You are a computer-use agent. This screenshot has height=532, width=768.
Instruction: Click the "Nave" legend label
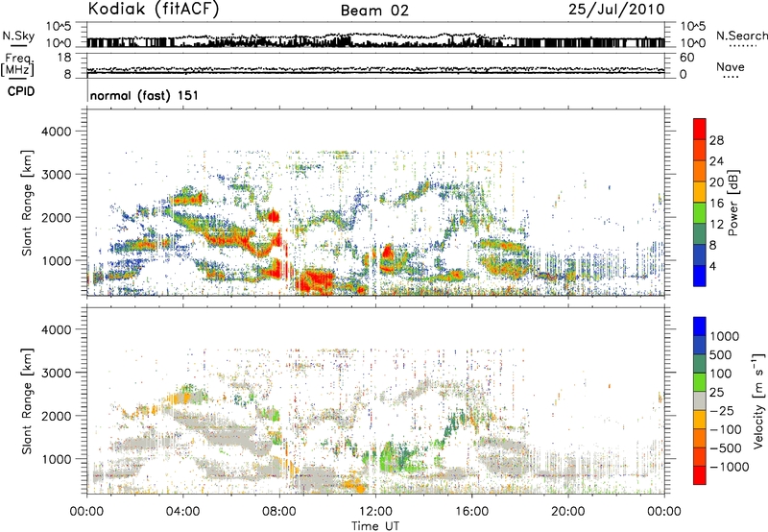pos(731,66)
